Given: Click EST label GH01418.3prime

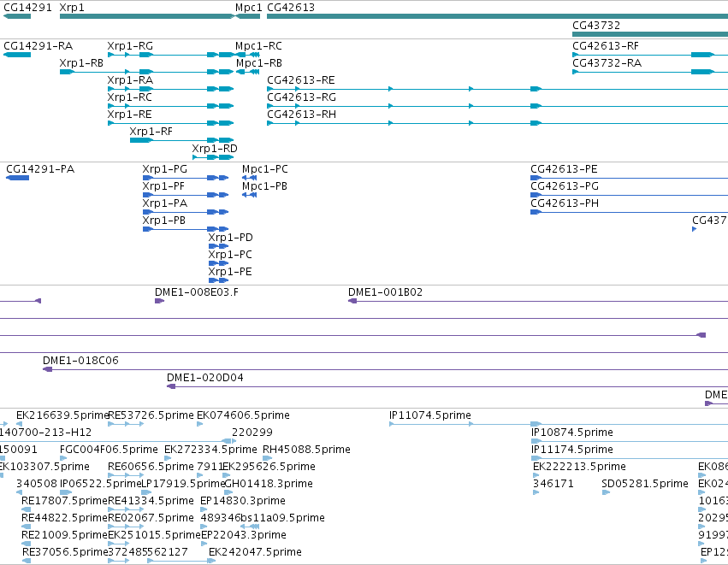Looking at the screenshot, I should (x=269, y=485).
